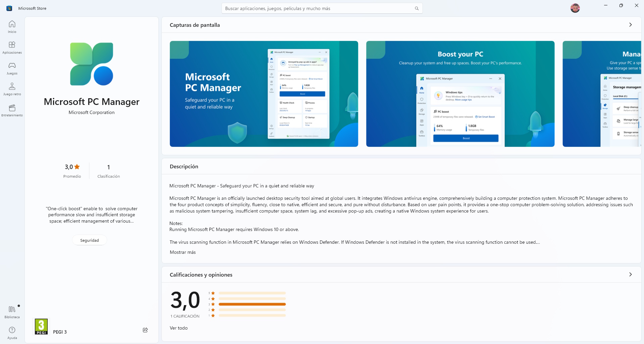Click the share icon near PEGI 3

[145, 330]
